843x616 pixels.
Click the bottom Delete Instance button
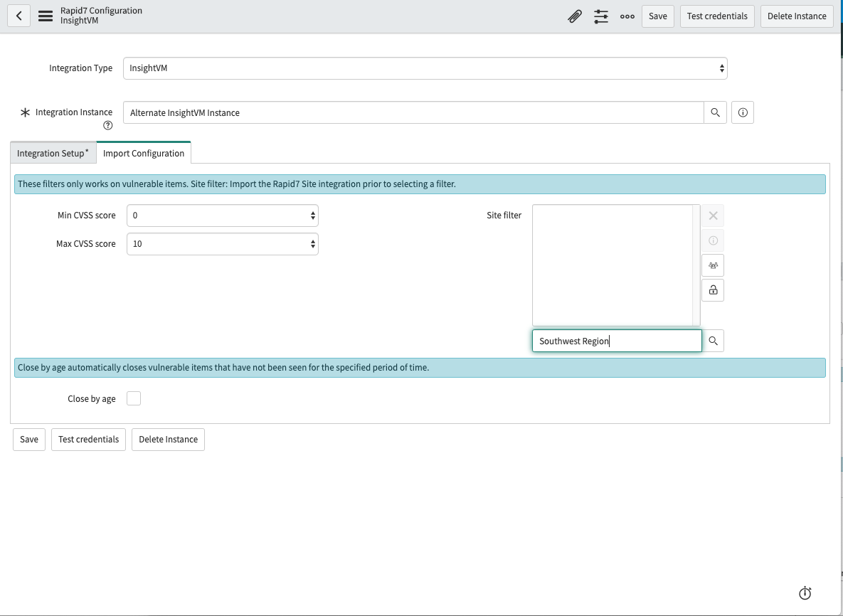pos(169,439)
